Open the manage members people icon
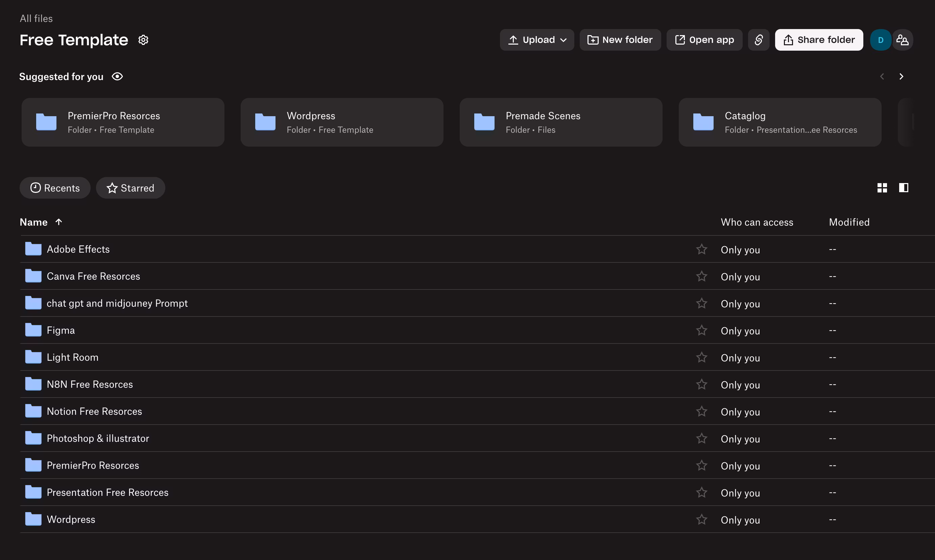This screenshot has width=935, height=560. pos(902,40)
